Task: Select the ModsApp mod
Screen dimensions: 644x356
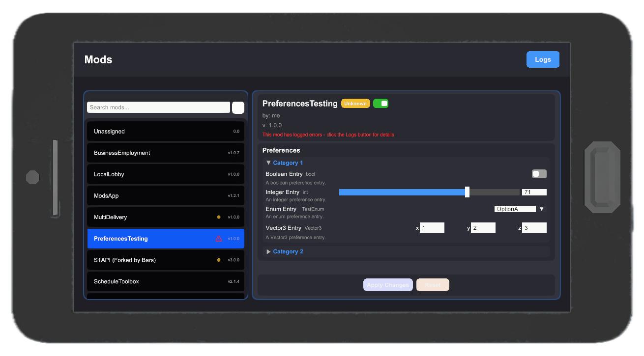Action: pyautogui.click(x=166, y=195)
